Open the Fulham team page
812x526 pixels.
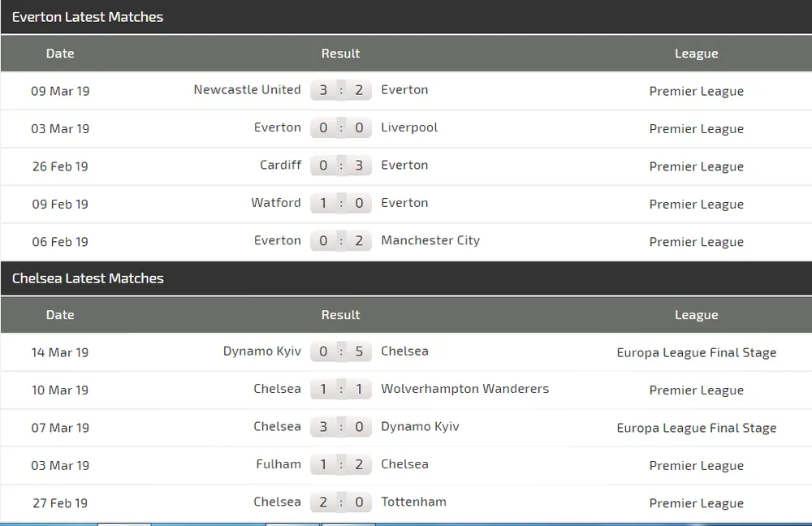(x=279, y=464)
